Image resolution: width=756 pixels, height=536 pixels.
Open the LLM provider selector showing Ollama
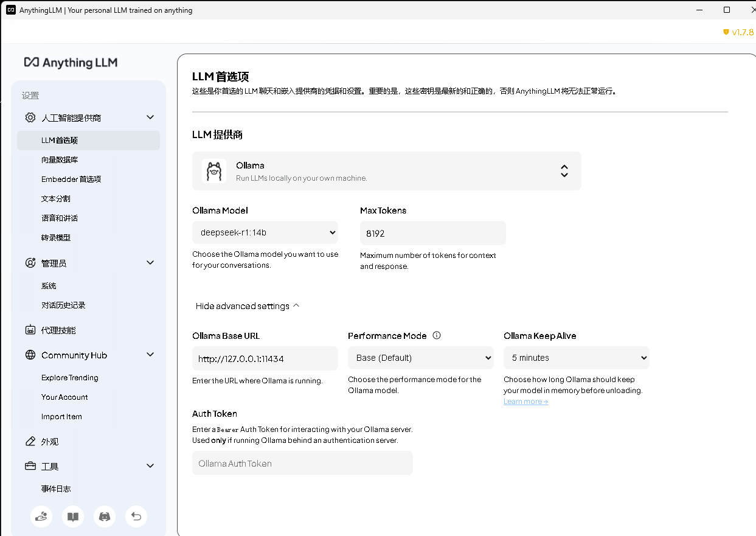387,171
